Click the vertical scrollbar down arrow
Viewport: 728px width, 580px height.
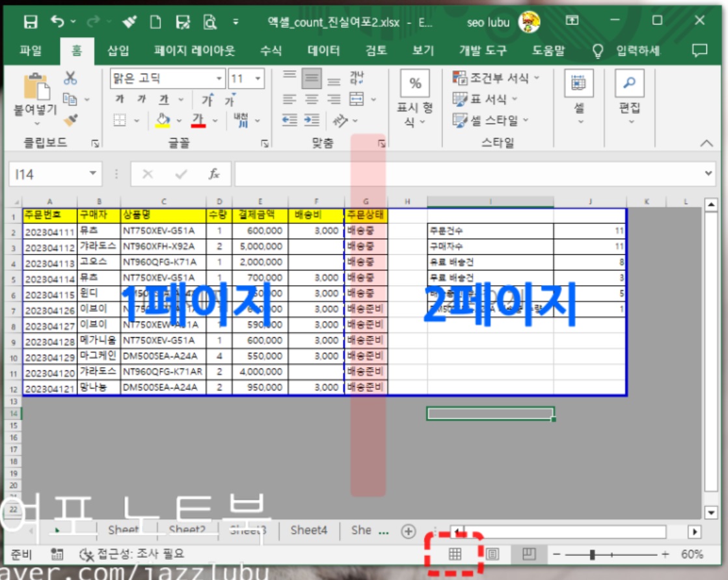click(x=711, y=513)
